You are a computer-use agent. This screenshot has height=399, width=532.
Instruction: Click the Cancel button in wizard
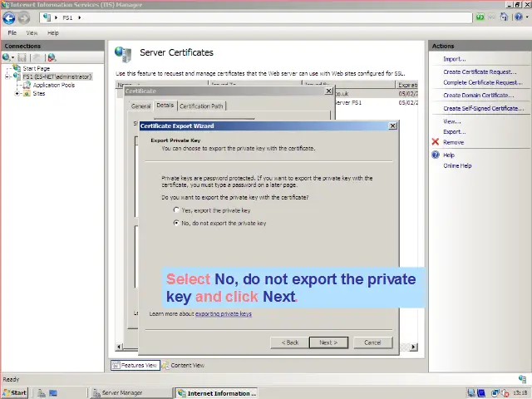point(372,342)
